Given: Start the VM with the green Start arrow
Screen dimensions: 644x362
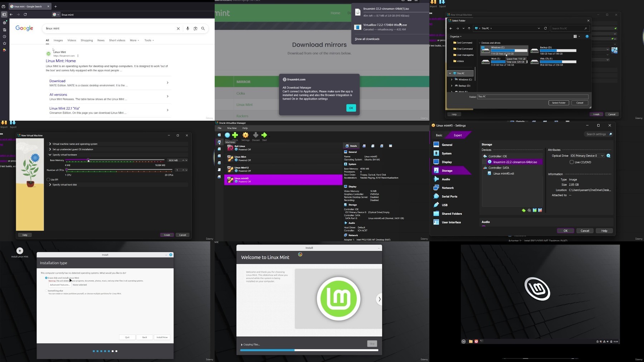Looking at the screenshot, I should (264, 135).
